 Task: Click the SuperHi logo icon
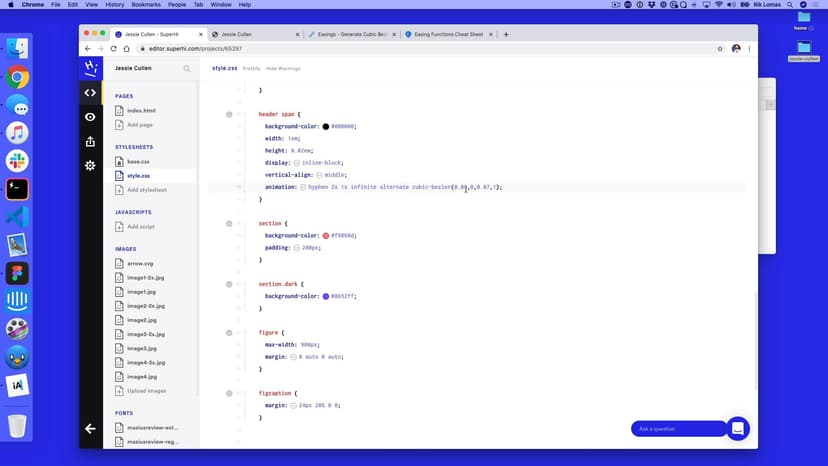tap(90, 68)
